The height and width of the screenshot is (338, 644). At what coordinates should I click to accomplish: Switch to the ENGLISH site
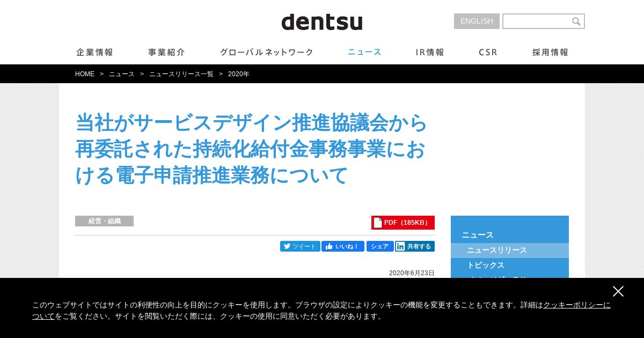coord(477,21)
